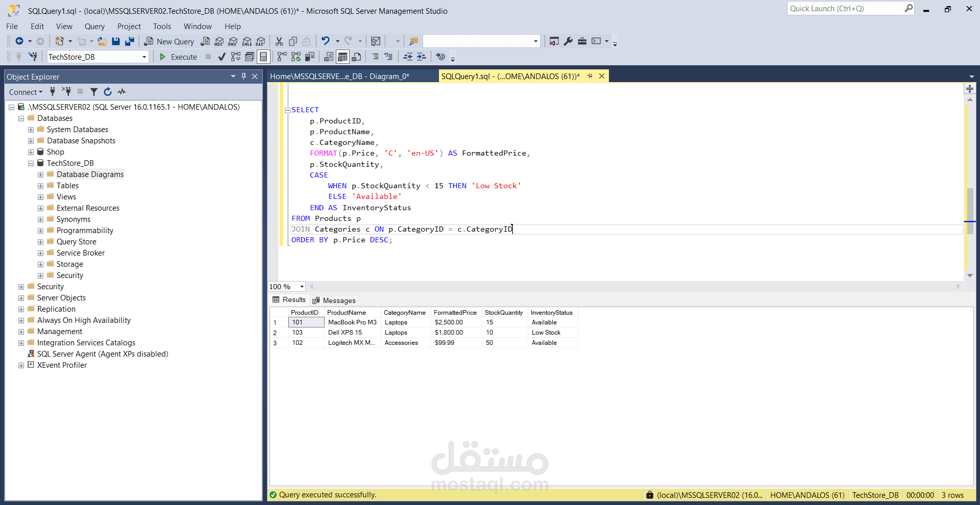Expand the Shop database node
Viewport: 980px width, 505px height.
pos(31,152)
